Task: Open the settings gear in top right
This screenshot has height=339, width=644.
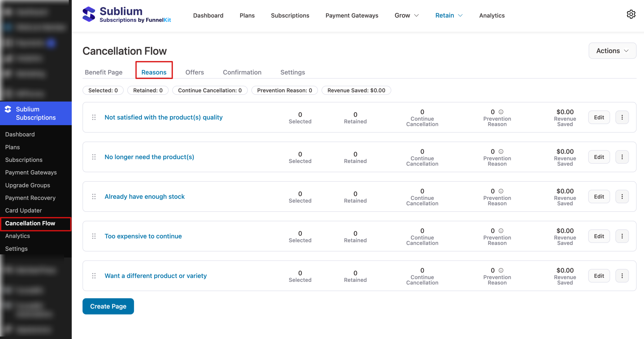Action: [x=631, y=14]
